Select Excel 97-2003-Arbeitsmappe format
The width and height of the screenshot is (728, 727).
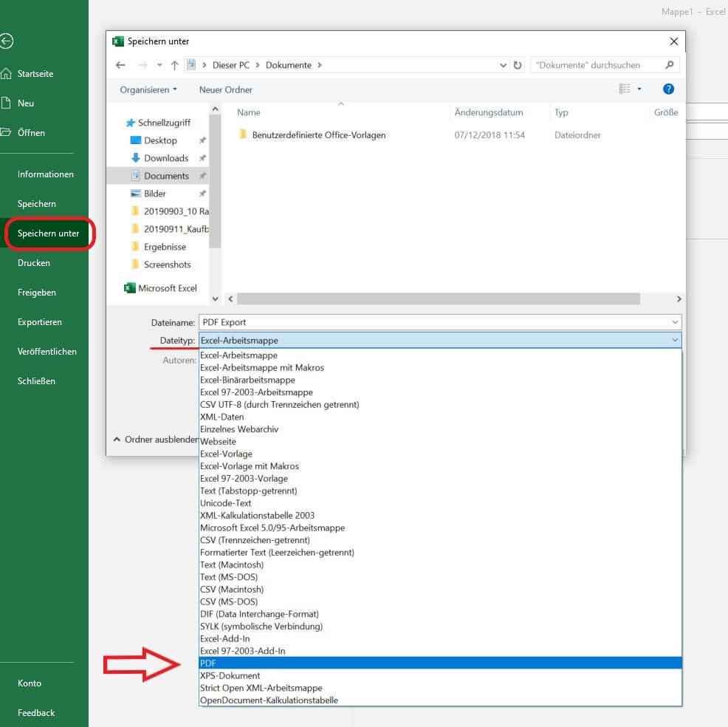(x=440, y=392)
